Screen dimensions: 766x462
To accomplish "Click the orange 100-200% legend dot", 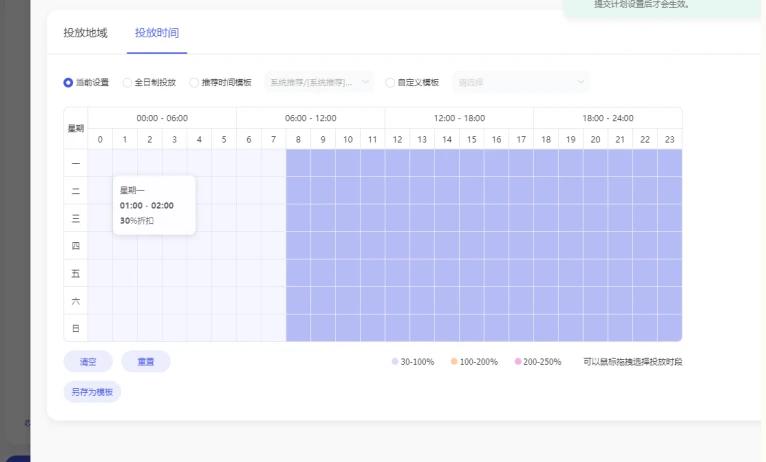I will click(454, 361).
